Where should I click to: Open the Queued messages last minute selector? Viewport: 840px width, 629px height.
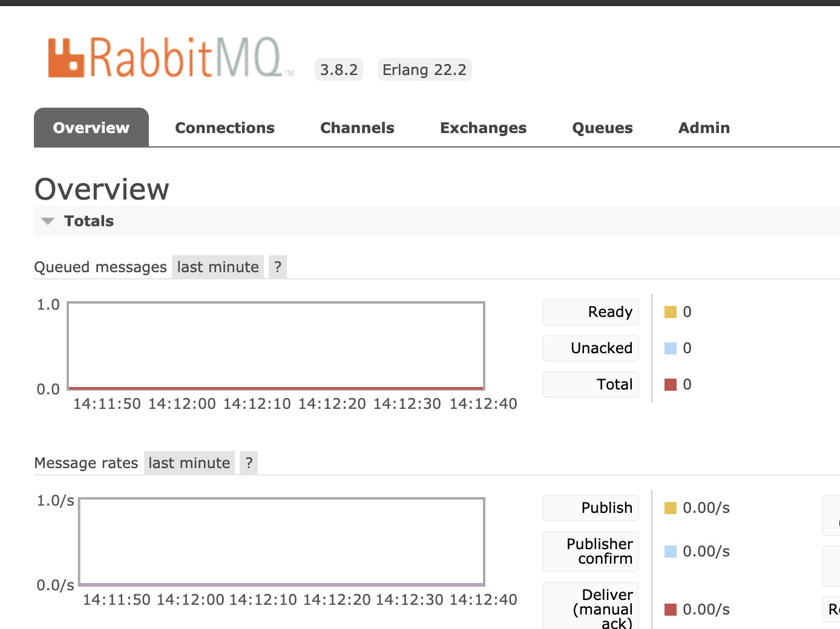217,267
